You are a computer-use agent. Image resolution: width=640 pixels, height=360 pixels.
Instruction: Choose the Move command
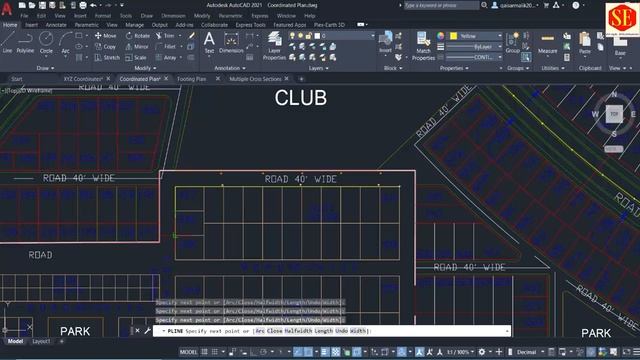coord(105,36)
